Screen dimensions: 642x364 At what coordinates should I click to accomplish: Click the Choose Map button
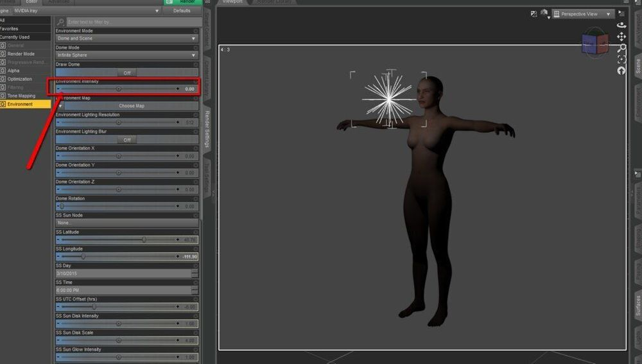pyautogui.click(x=132, y=106)
